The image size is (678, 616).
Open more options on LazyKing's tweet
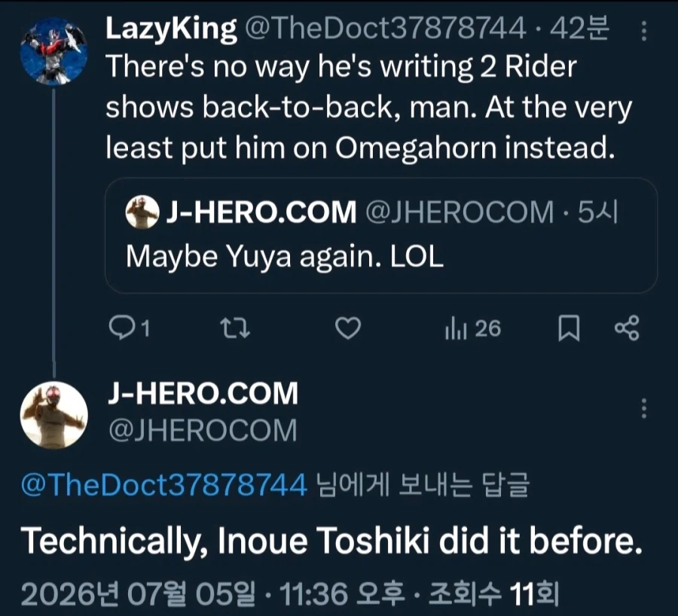point(644,31)
